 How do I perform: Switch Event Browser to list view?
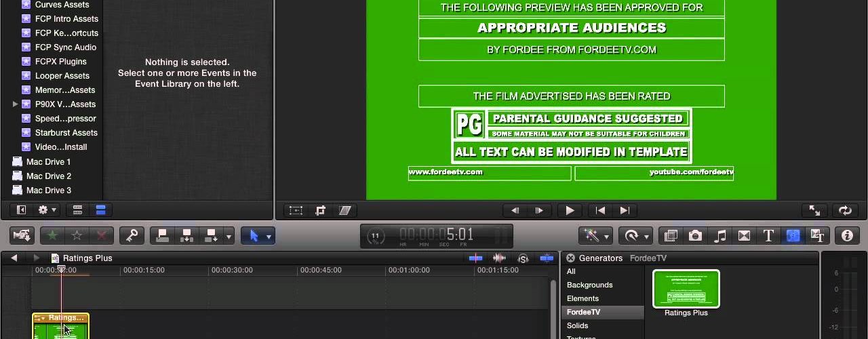[x=101, y=210]
